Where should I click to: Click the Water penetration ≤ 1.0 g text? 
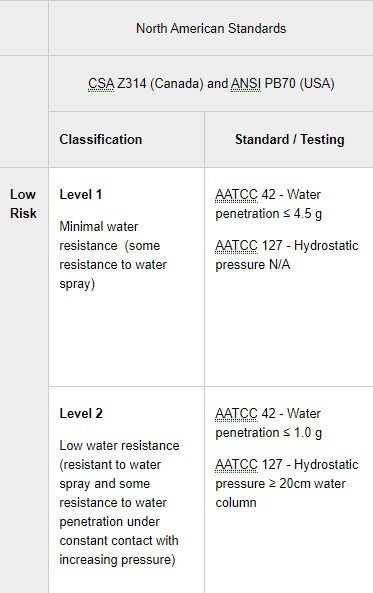coord(268,423)
